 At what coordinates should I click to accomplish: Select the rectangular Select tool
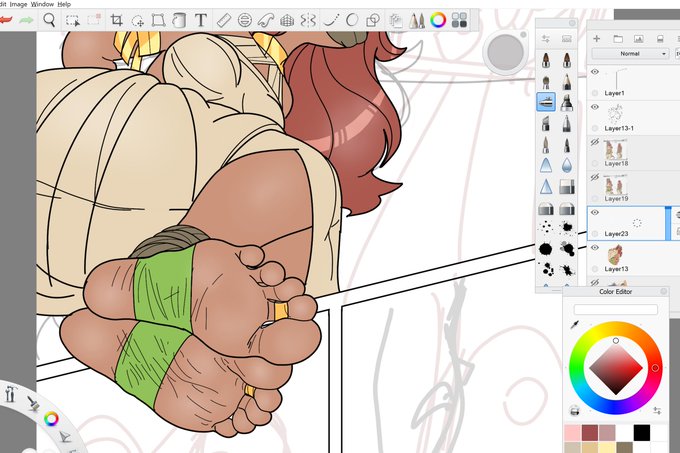point(72,20)
